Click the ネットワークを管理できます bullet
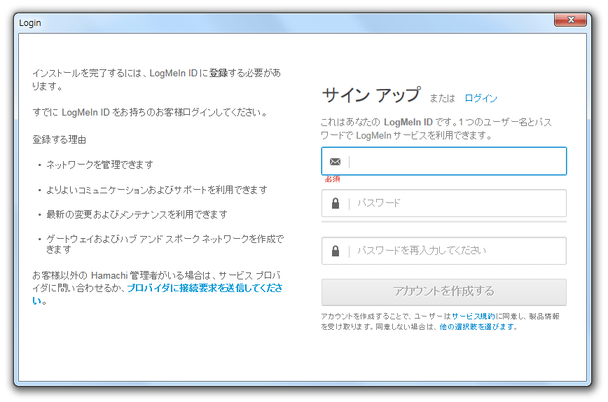Viewport: 608px width, 402px height. [100, 165]
